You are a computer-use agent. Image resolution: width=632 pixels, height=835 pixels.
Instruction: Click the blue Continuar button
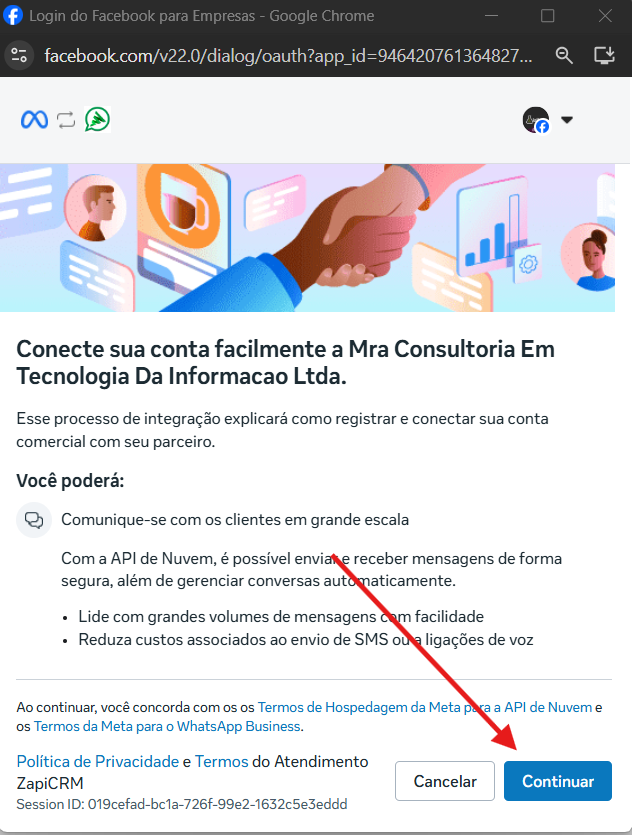coord(558,781)
